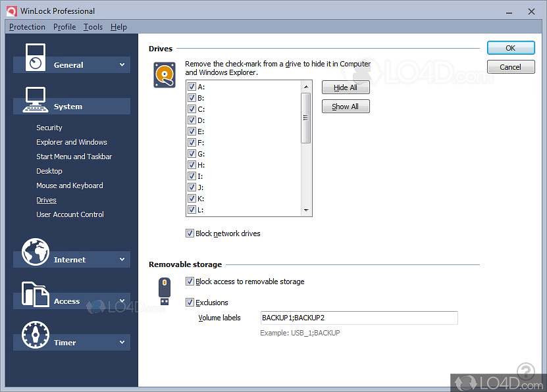Screen dimensions: 547x392
Task: Select Mouse and Keyboard in sidebar
Action: pos(69,185)
